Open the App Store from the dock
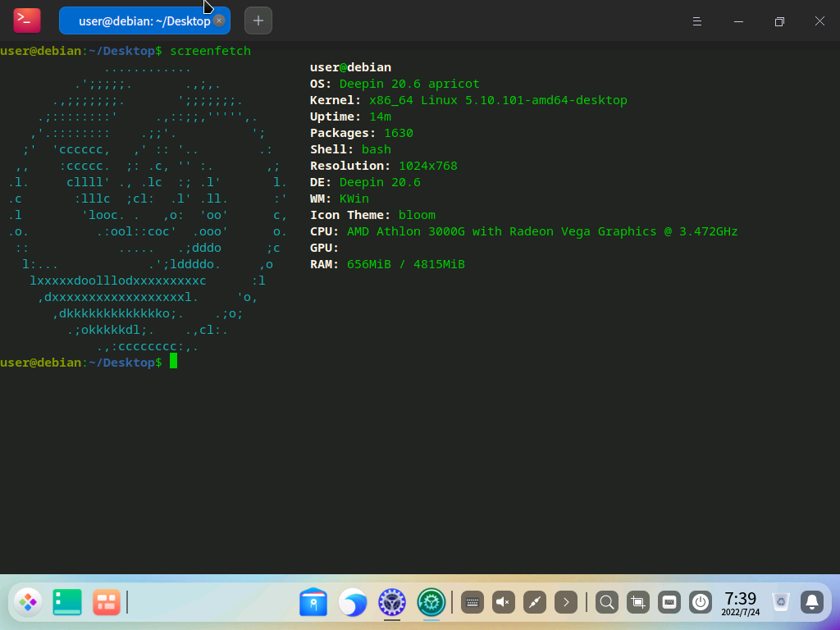The width and height of the screenshot is (840, 630). [313, 603]
